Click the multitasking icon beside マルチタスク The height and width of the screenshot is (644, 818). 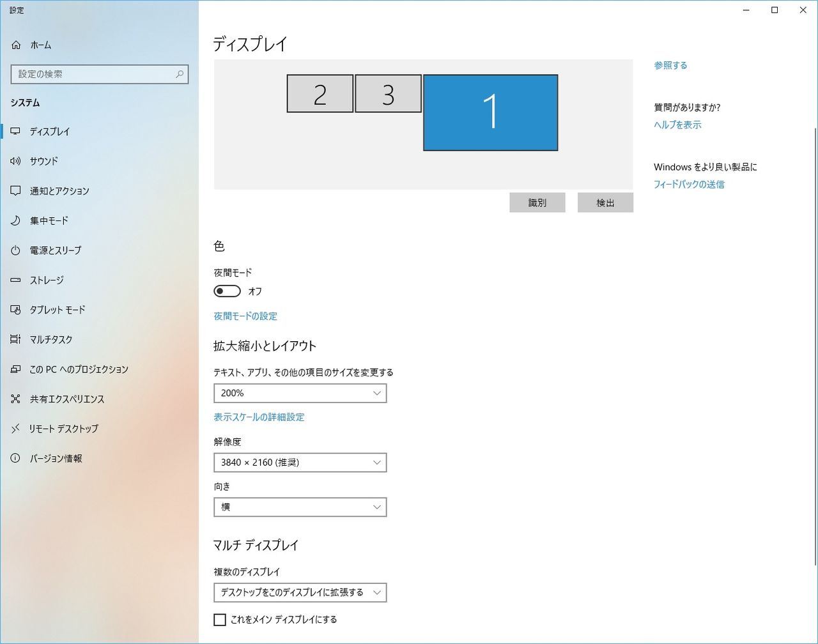(x=16, y=339)
